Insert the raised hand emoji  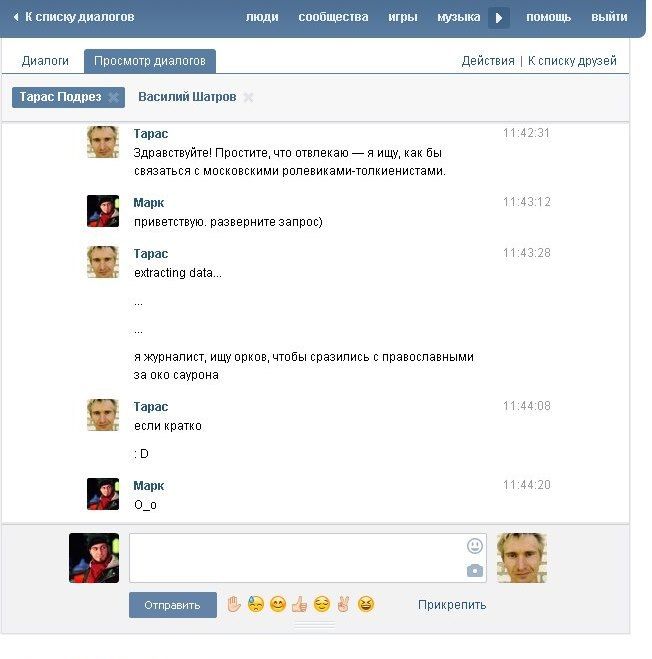pos(234,605)
